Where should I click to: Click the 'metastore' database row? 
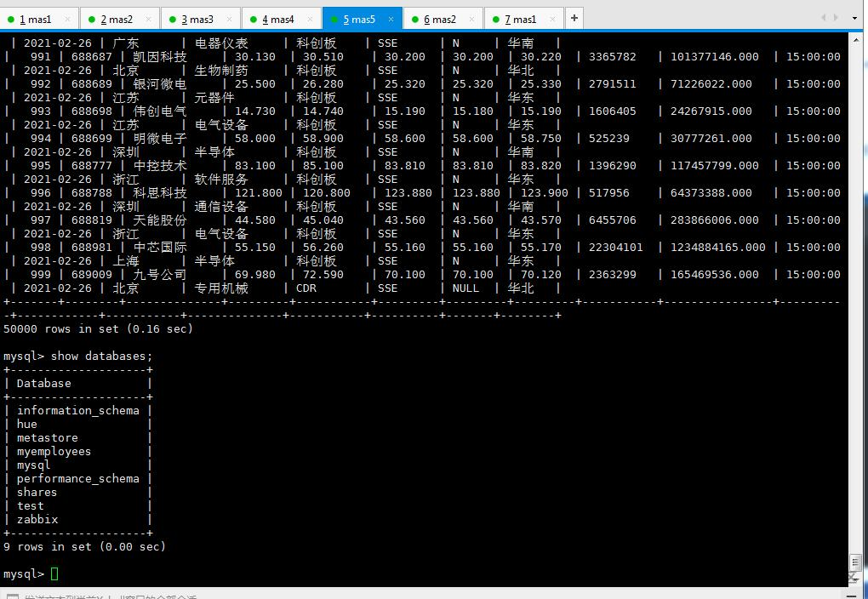pyautogui.click(x=47, y=437)
